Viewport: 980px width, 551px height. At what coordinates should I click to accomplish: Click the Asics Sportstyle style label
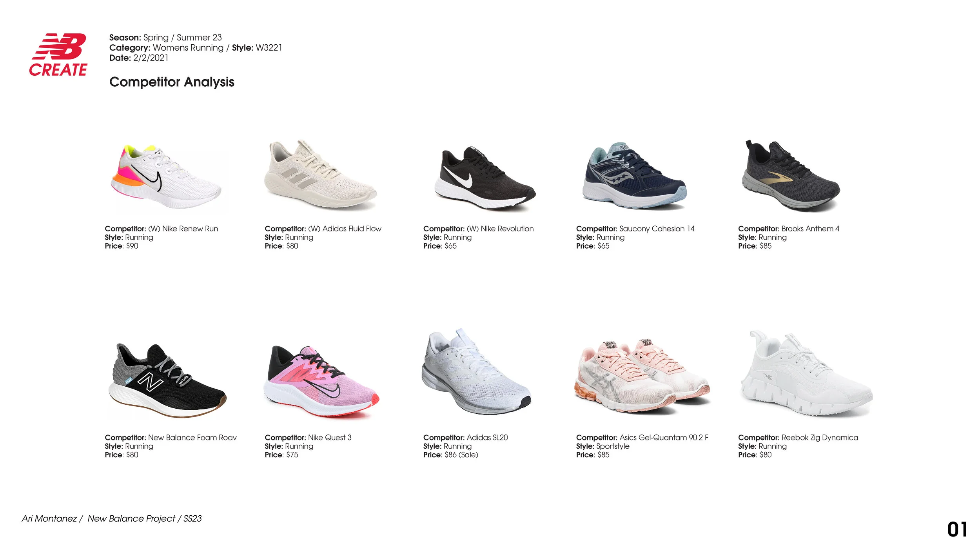[x=603, y=446]
